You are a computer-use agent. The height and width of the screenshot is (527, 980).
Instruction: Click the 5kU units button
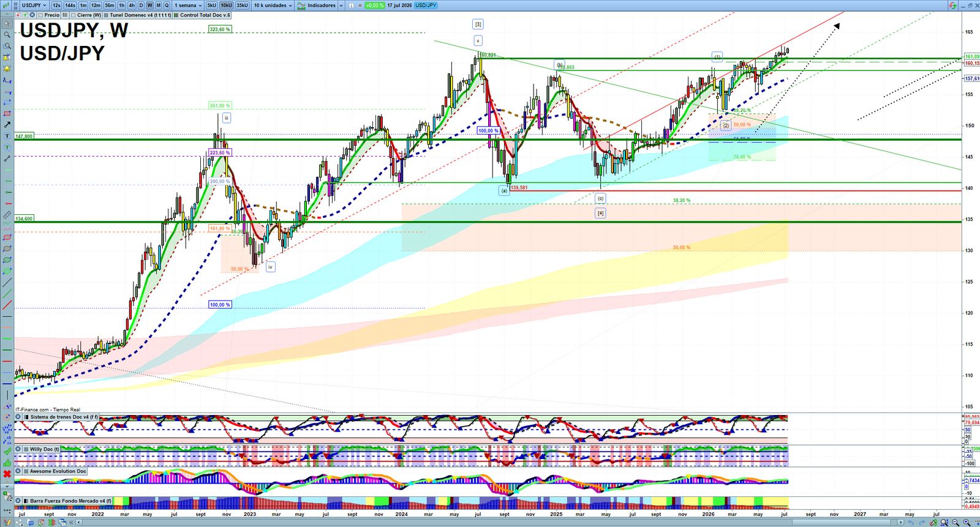211,5
